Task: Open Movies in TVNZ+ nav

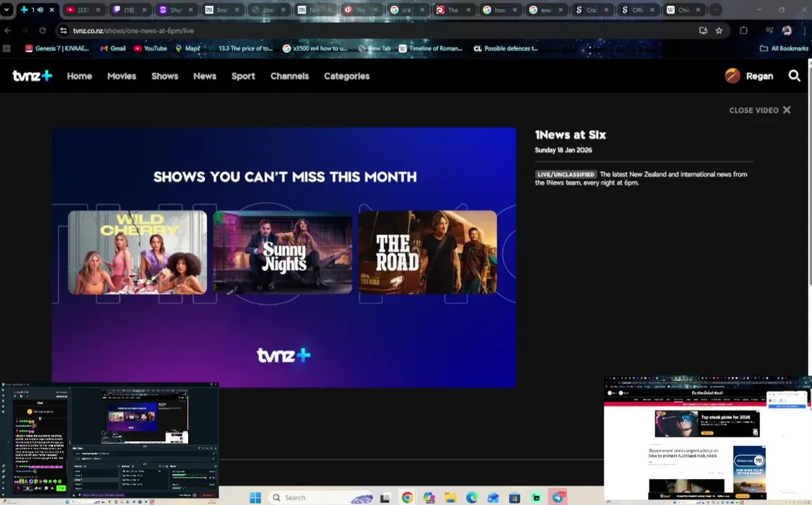Action: pos(121,76)
